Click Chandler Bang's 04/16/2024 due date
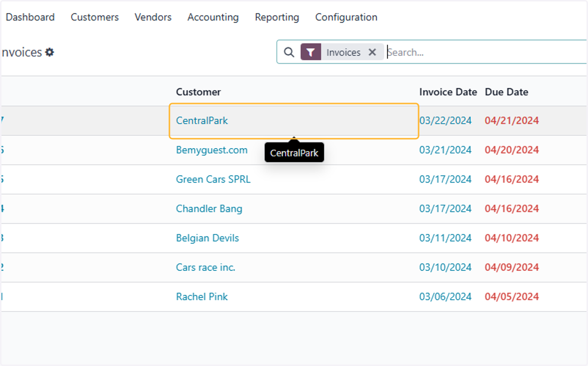This screenshot has height=366, width=588. click(x=512, y=209)
